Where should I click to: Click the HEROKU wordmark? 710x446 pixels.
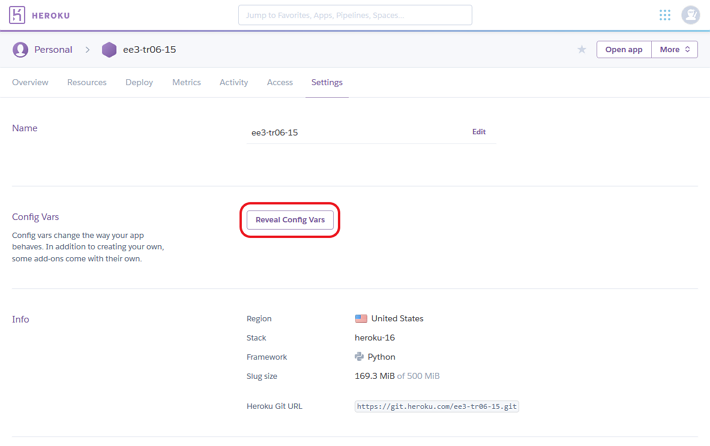click(x=51, y=15)
